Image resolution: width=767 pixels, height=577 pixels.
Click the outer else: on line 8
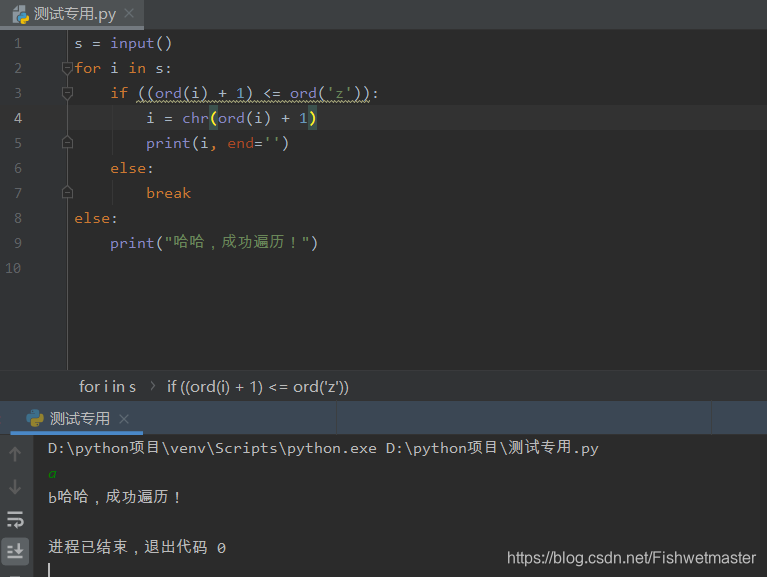point(96,218)
